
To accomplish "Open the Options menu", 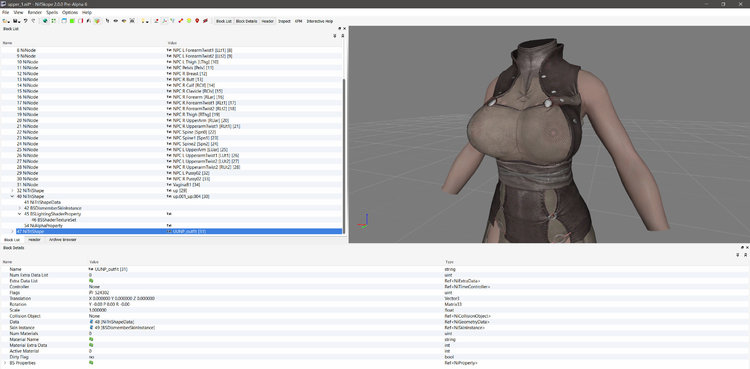I will [x=70, y=12].
